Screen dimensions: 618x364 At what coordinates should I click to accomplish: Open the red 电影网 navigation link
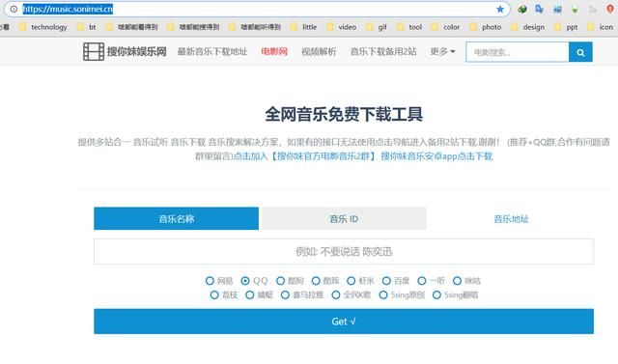tap(274, 51)
